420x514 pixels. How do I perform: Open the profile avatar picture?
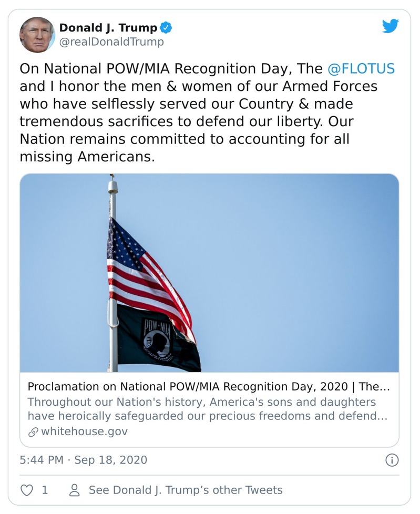[37, 35]
